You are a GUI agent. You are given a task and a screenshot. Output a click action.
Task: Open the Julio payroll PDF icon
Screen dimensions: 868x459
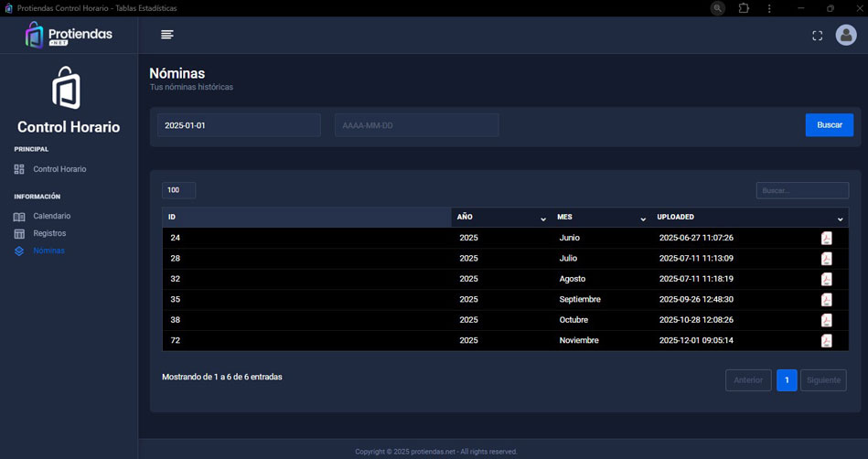pyautogui.click(x=826, y=259)
